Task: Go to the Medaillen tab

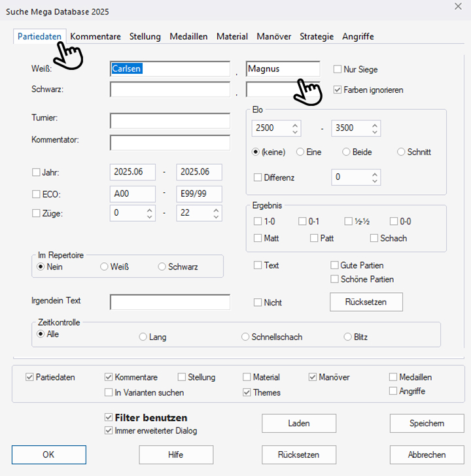Action: click(188, 37)
